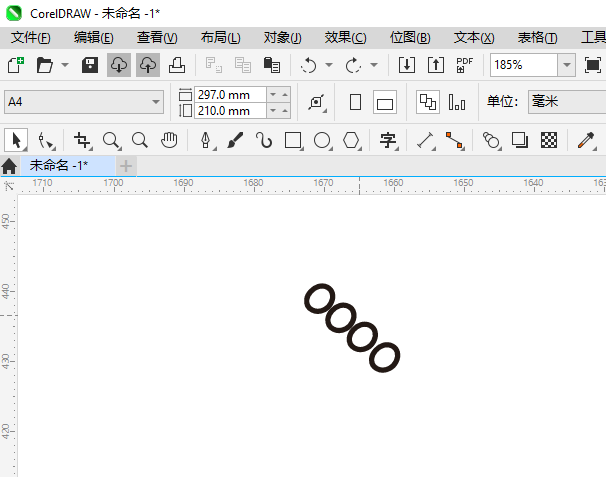The image size is (606, 477).
Task: Expand the Undo history dropdown arrow
Action: 329,65
